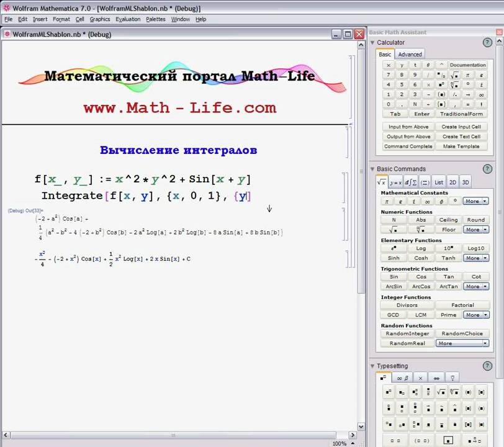Click the Documentation button
This screenshot has width=504, height=447.
[x=467, y=65]
